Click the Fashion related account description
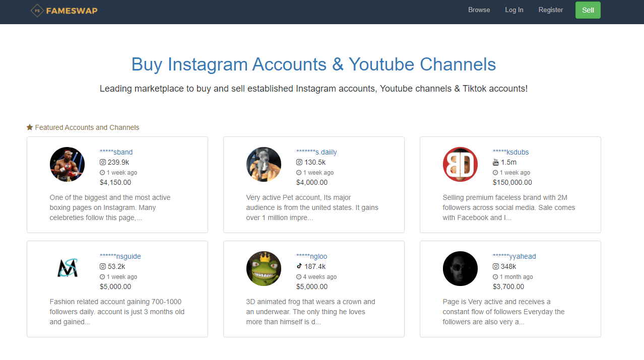Image resolution: width=644 pixels, height=360 pixels. click(x=117, y=312)
